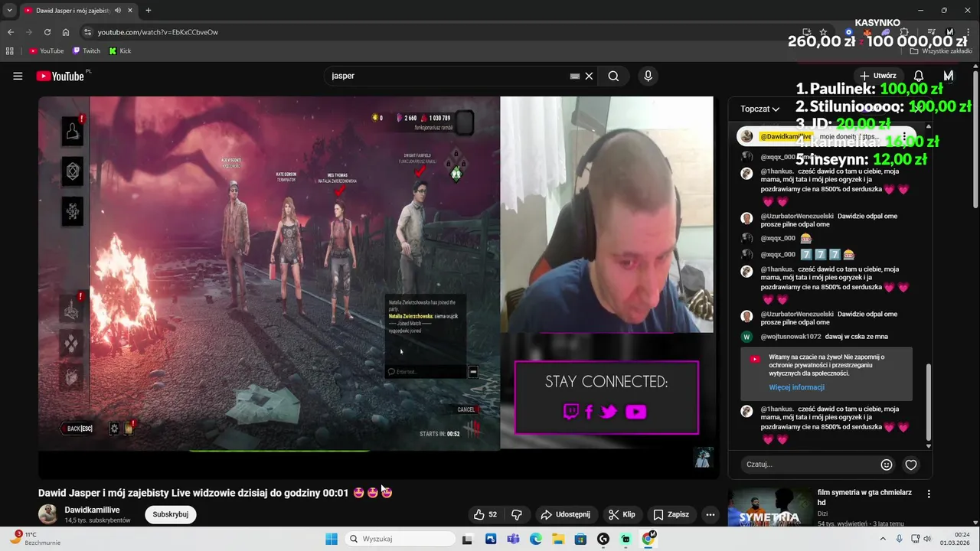
Task: Open the YouTube bookmark
Action: pos(46,51)
